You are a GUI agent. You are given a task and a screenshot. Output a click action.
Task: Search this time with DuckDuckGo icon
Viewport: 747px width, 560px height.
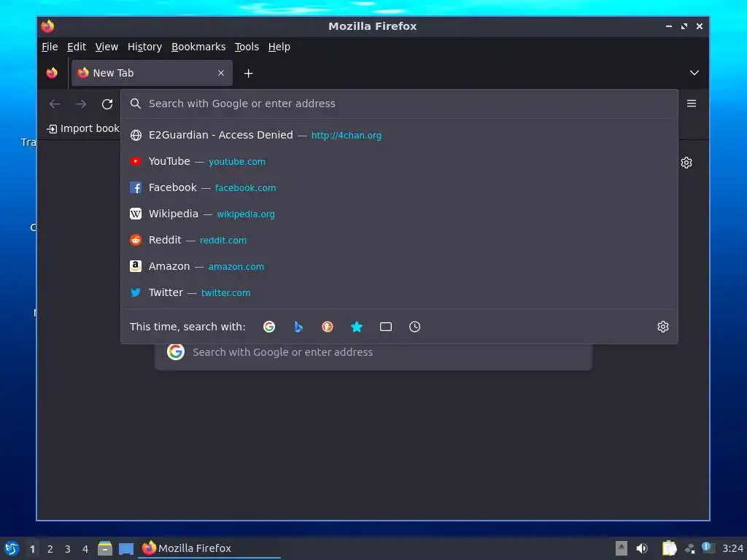coord(328,327)
